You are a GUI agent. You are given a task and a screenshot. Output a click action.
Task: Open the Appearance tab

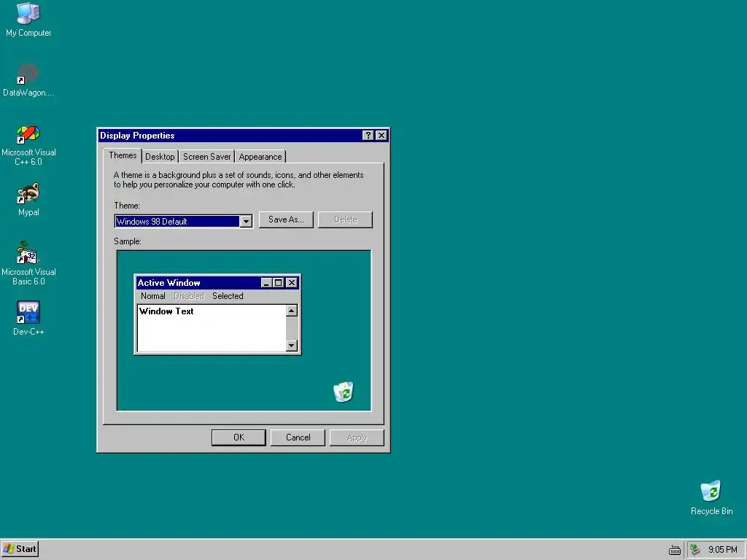[x=260, y=157]
